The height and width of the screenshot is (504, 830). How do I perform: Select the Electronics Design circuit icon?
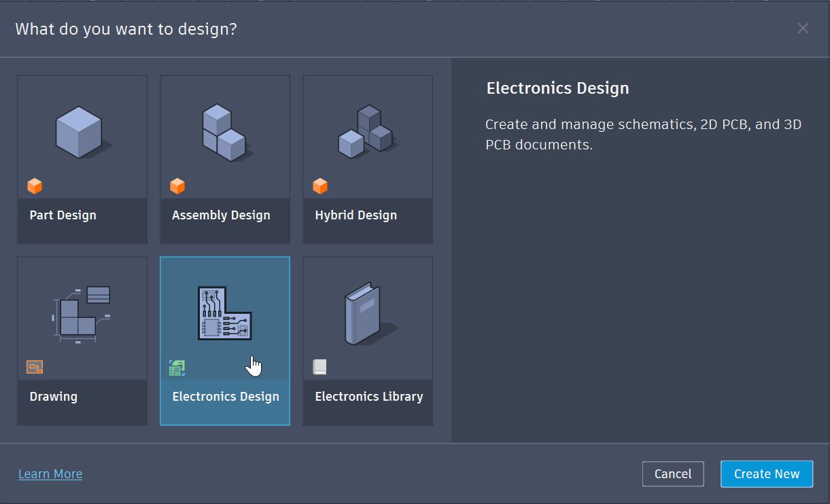pos(224,314)
